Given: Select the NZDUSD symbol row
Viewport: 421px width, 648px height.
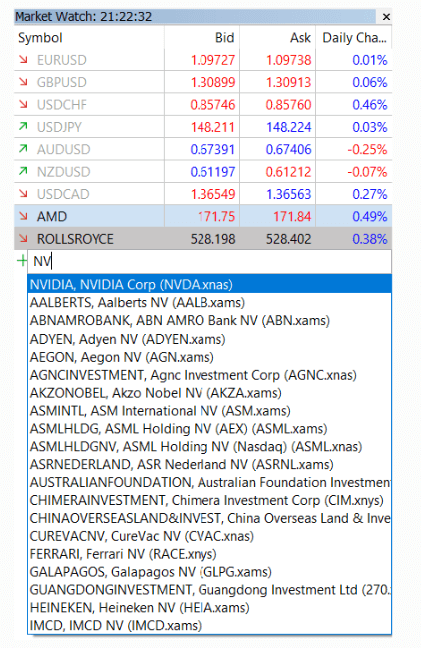Looking at the screenshot, I should coord(203,172).
